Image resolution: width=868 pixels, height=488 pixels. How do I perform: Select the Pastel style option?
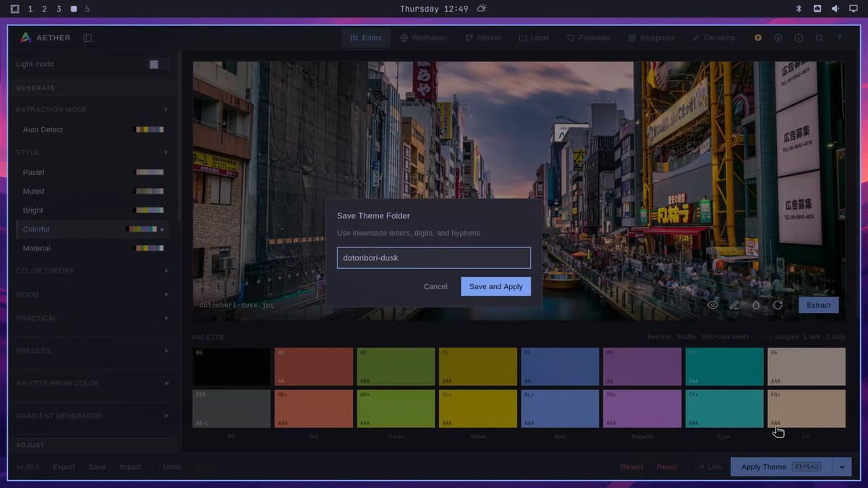tap(93, 172)
